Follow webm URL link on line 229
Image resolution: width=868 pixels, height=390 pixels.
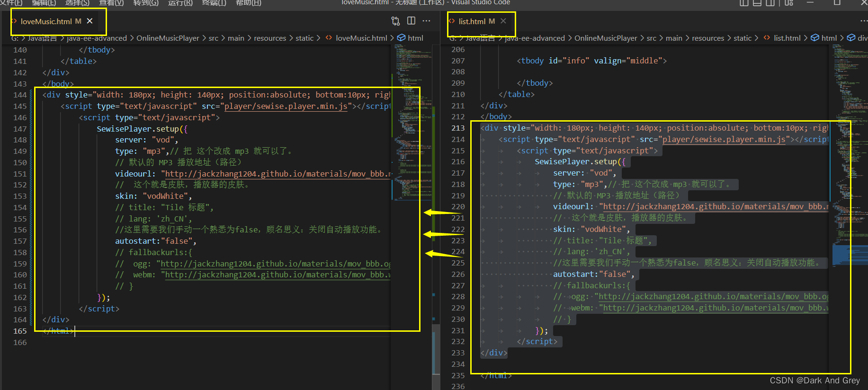716,308
